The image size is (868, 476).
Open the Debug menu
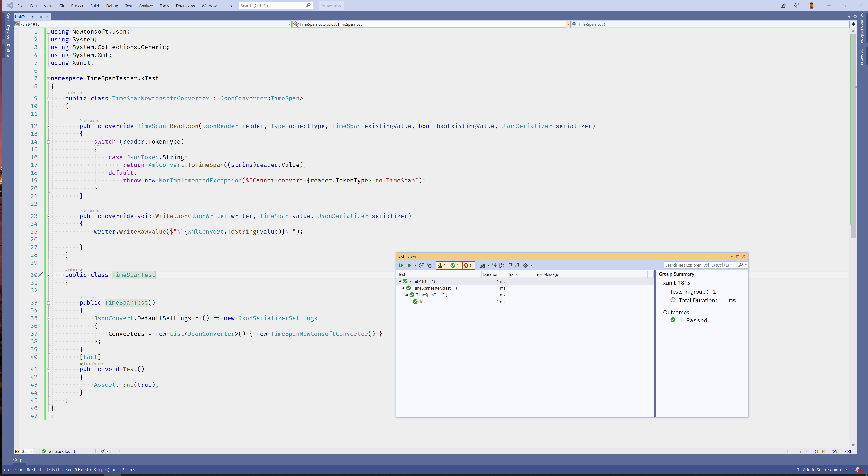point(112,6)
